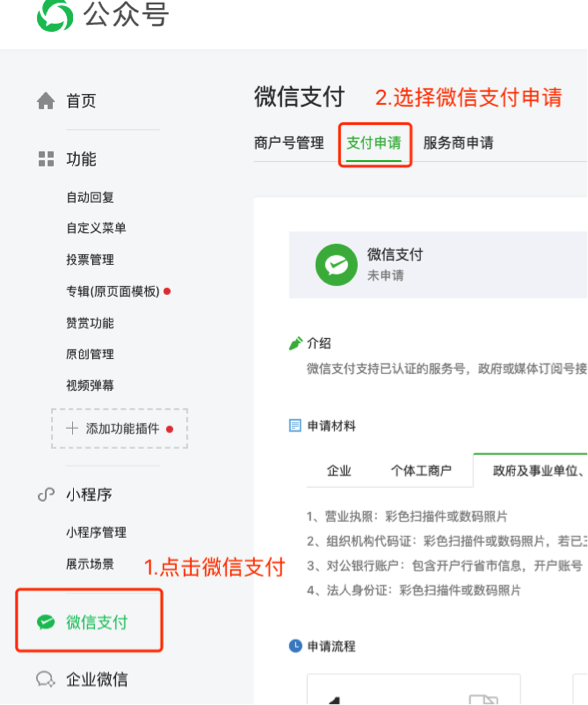The image size is (588, 705).
Task: Go to 投票管理
Action: click(x=90, y=260)
